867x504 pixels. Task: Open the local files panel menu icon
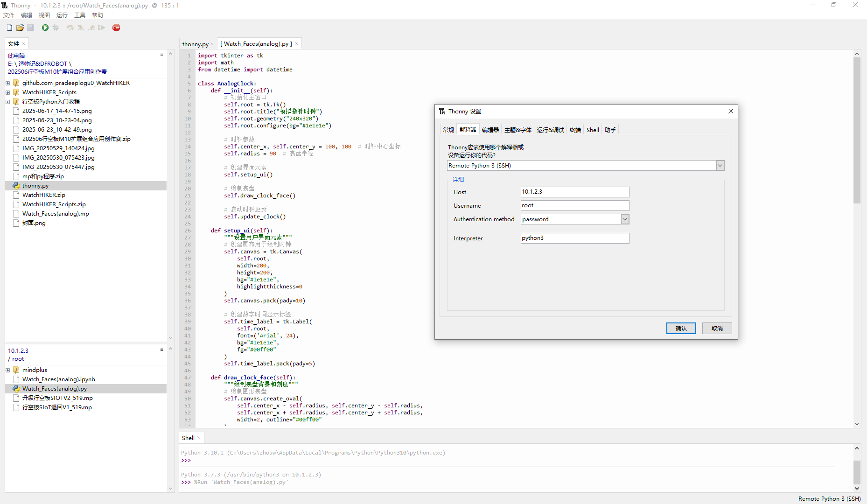coord(162,55)
